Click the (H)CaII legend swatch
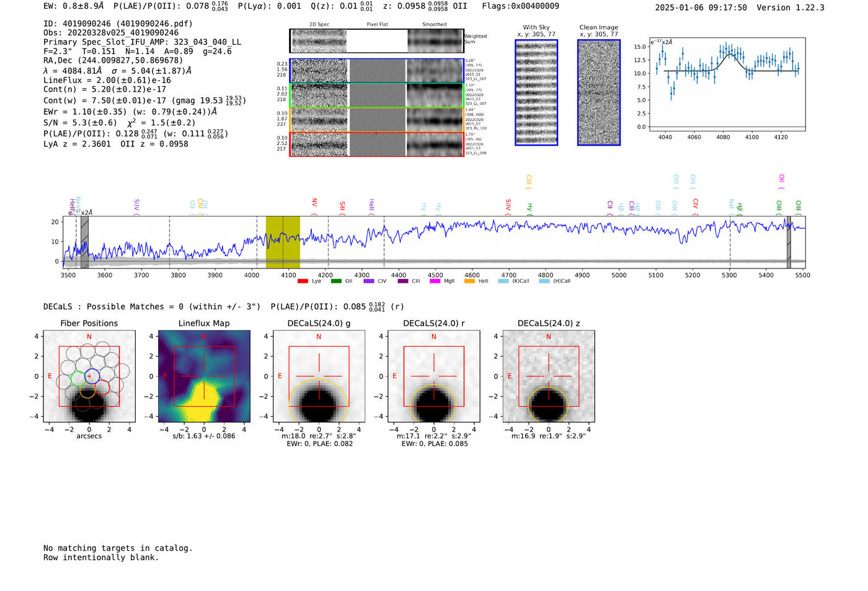The height and width of the screenshot is (591, 868). click(x=544, y=282)
